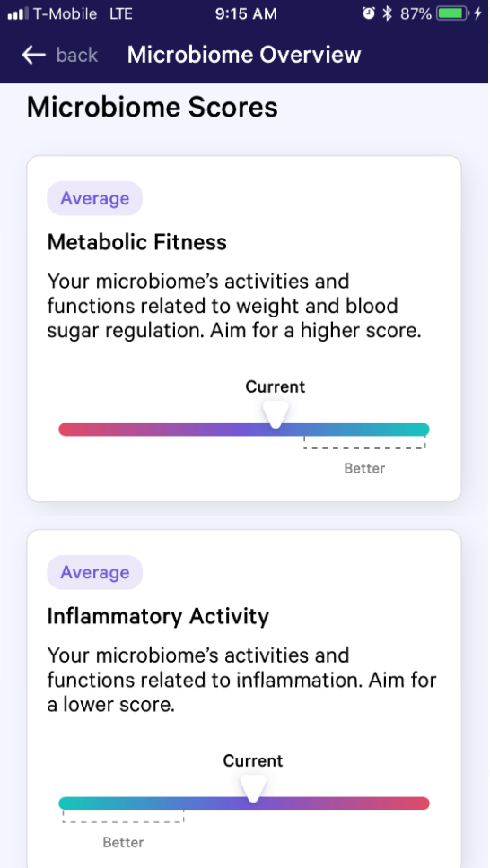Open the Inflammatory Activity card title
Screen dimensions: 490x868
tap(158, 616)
